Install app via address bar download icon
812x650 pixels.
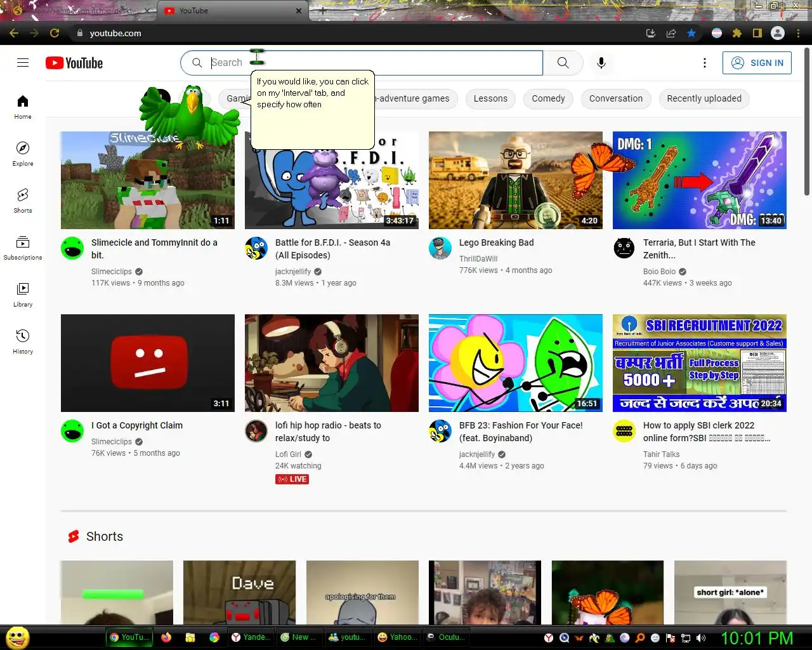click(651, 33)
